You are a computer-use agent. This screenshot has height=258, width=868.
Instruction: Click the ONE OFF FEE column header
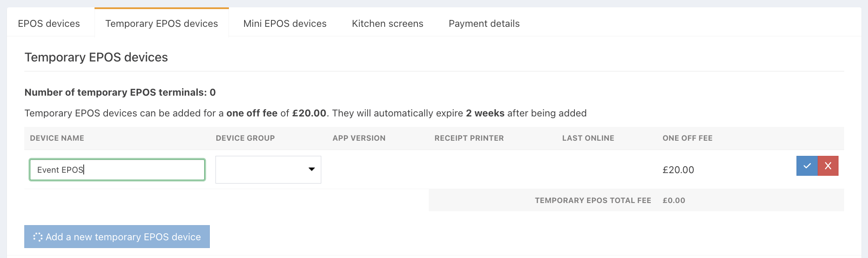[x=688, y=138]
